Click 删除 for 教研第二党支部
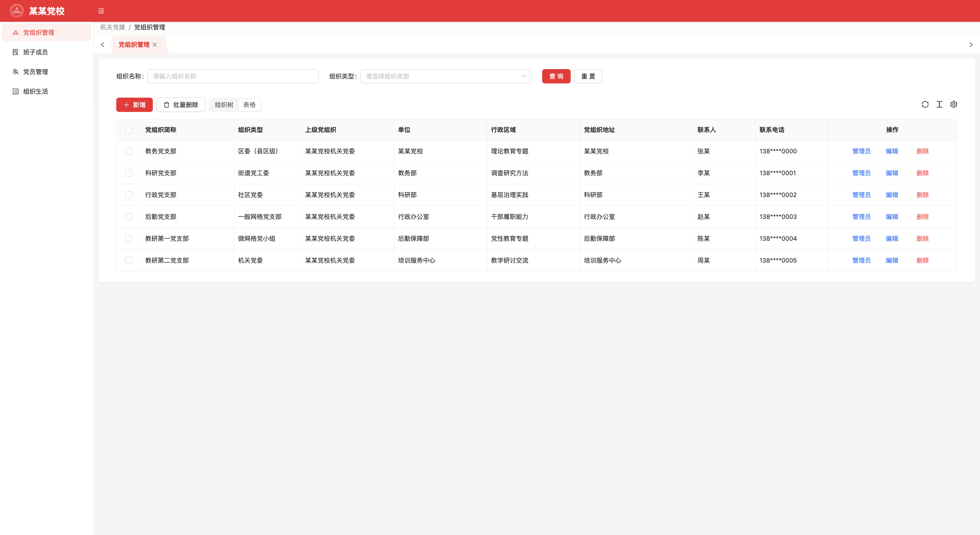 (923, 260)
